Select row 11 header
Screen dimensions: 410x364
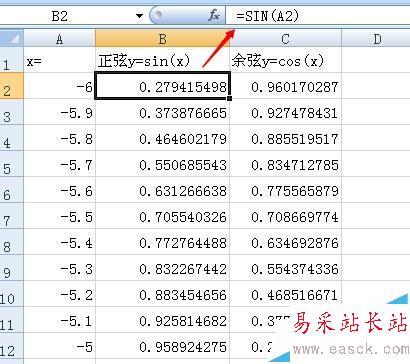click(x=12, y=320)
